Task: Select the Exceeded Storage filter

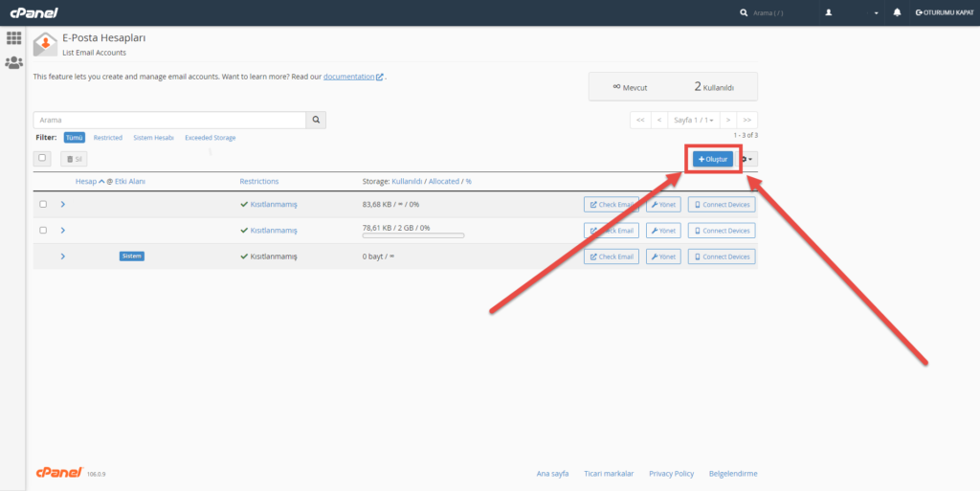Action: (210, 138)
